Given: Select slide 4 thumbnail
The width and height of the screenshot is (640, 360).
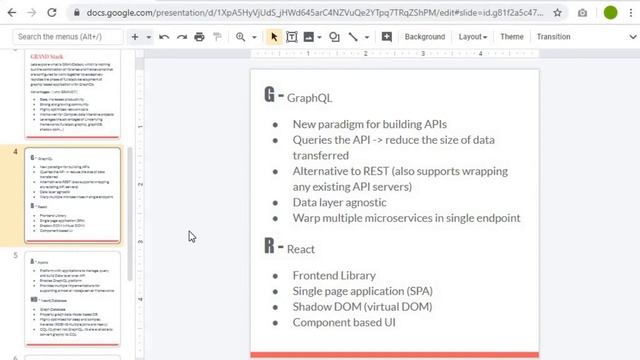Looking at the screenshot, I should click(x=72, y=196).
